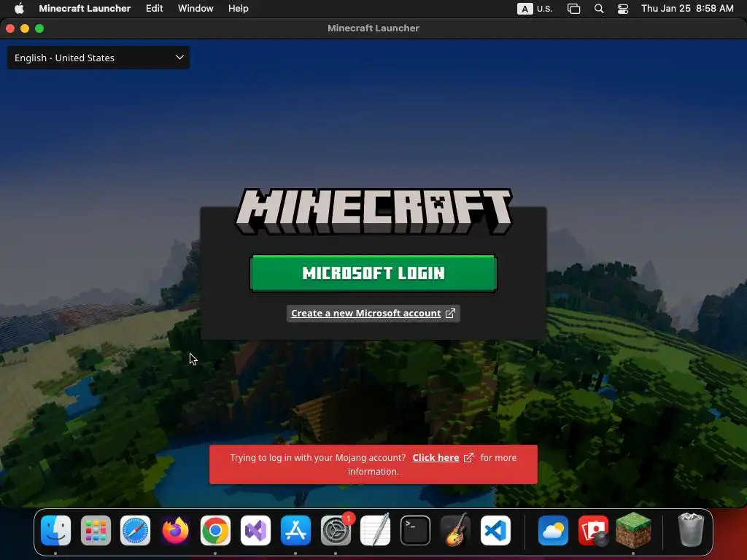
Task: Open Launchpad from the dock
Action: (96, 530)
